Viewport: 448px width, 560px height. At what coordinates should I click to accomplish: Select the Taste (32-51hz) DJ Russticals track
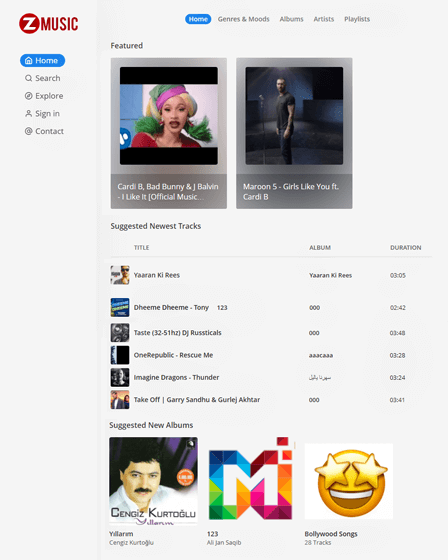[178, 332]
